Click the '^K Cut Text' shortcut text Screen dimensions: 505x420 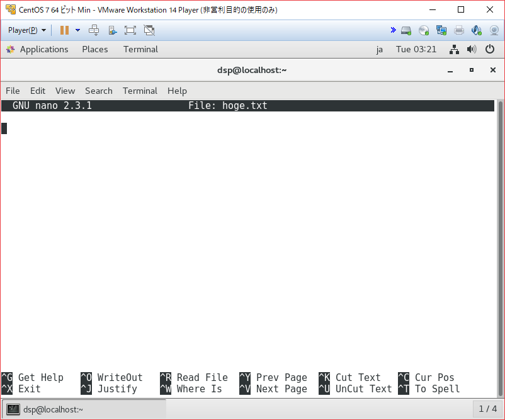click(349, 377)
